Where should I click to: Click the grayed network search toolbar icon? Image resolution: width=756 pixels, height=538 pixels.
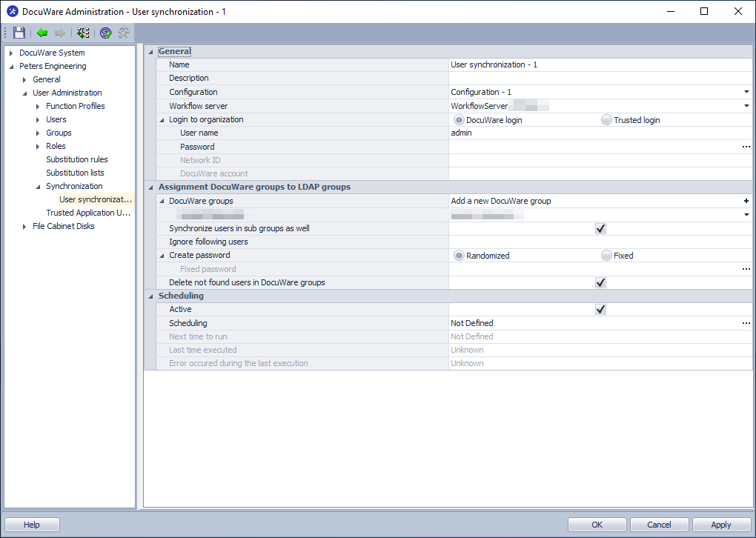click(124, 33)
